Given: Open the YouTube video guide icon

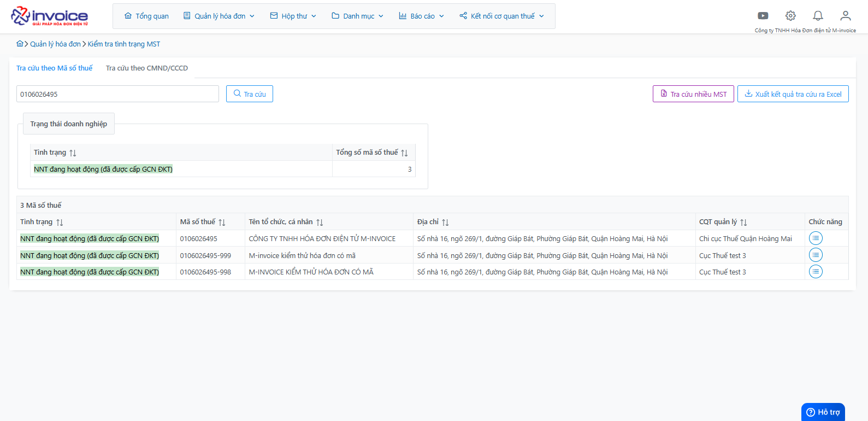Looking at the screenshot, I should click(763, 16).
